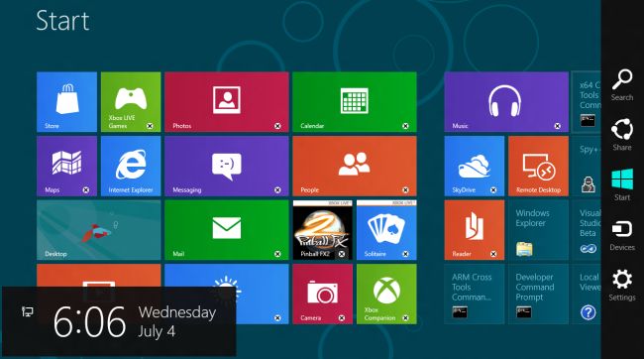The height and width of the screenshot is (359, 644).
Task: Click the x badge on Music tile
Action: 558,126
